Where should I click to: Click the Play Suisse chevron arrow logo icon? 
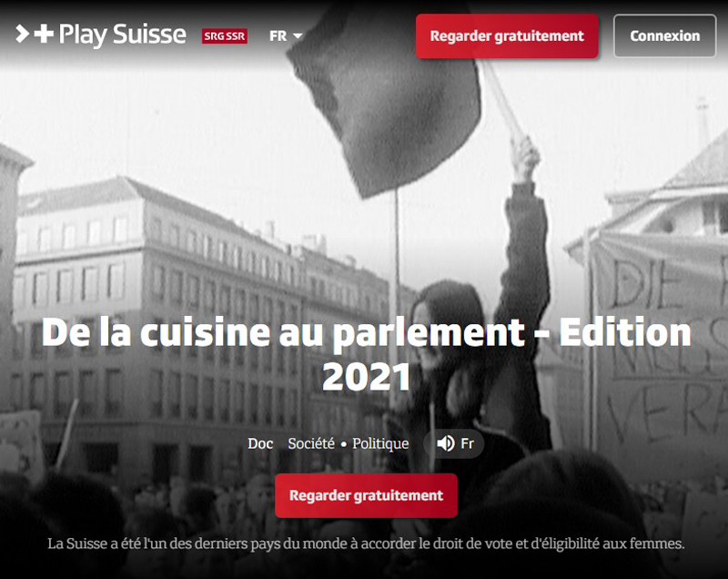22,34
